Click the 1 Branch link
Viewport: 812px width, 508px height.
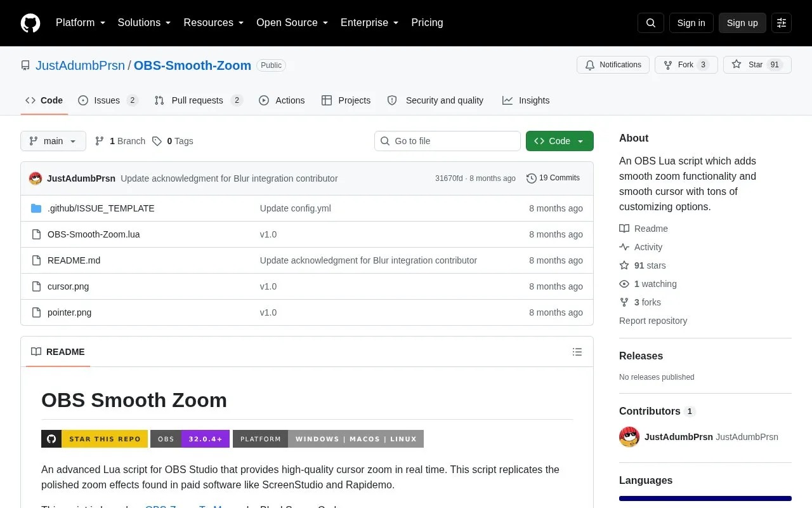[x=120, y=141]
